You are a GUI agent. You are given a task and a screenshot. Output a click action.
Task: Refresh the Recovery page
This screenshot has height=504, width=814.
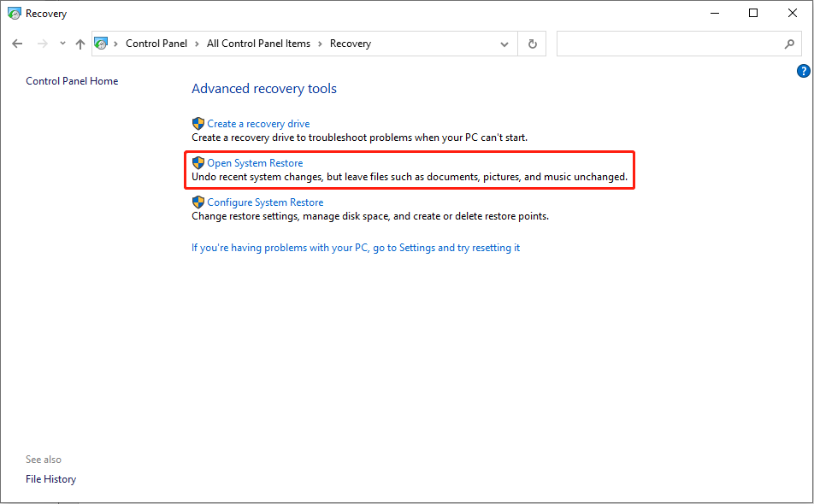click(x=532, y=43)
